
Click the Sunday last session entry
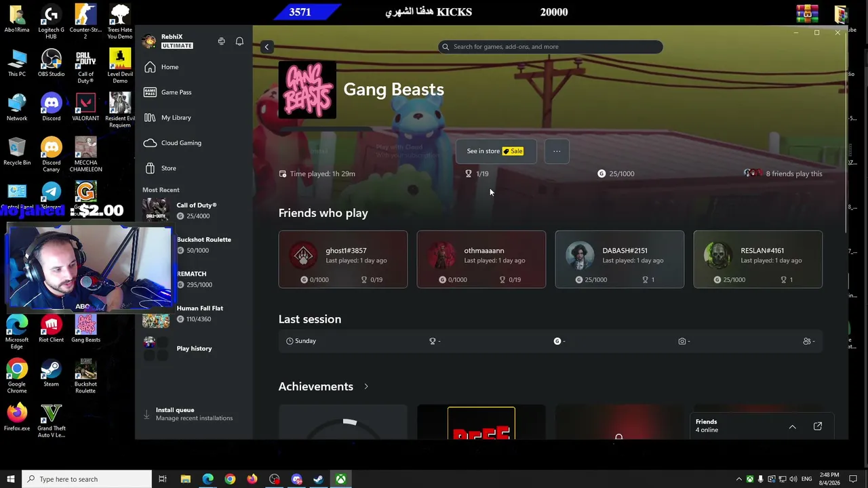(301, 341)
